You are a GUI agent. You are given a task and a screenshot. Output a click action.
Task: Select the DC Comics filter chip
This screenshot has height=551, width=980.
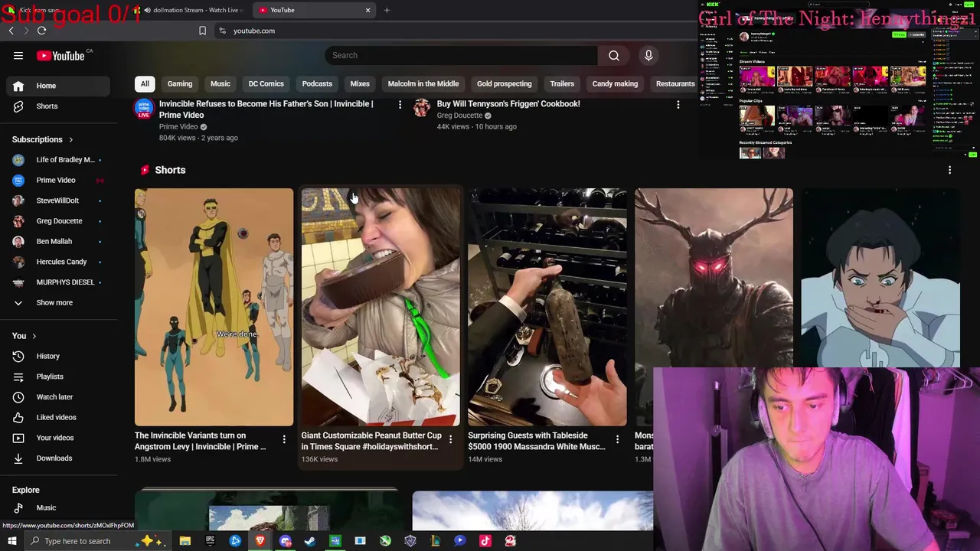point(266,84)
